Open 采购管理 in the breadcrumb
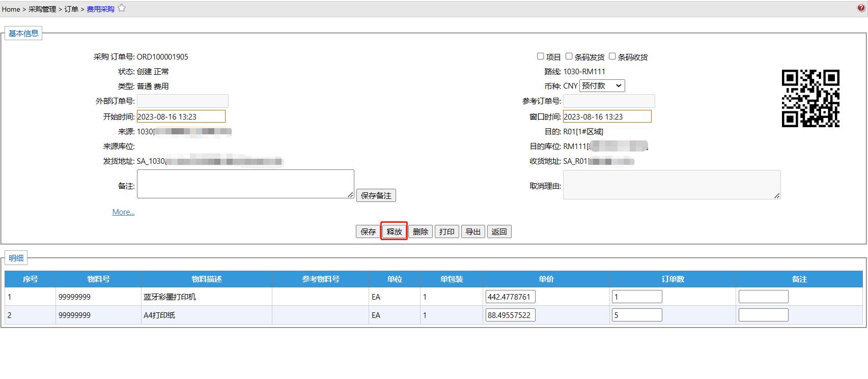This screenshot has height=379, width=868. click(42, 9)
